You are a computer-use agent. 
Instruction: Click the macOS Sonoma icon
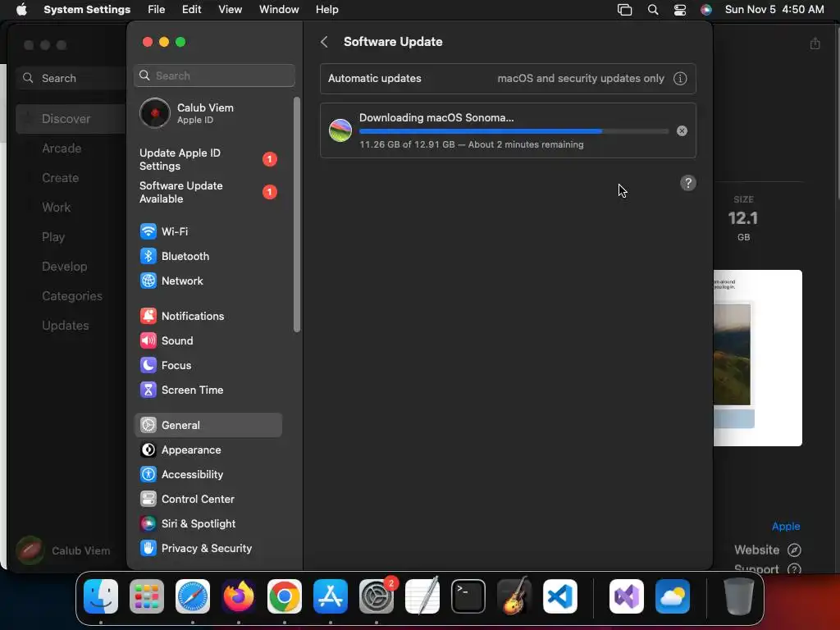340,130
